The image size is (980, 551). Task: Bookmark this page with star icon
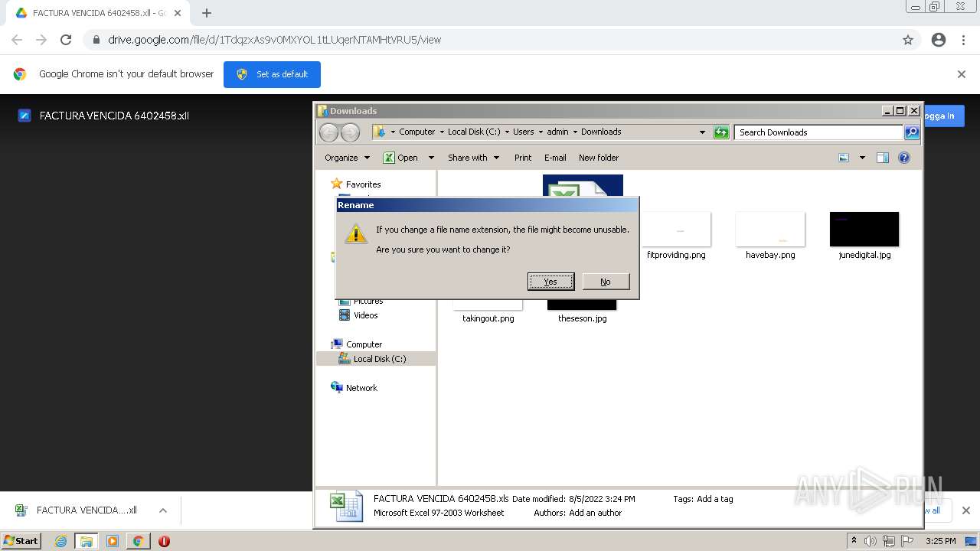(x=908, y=40)
